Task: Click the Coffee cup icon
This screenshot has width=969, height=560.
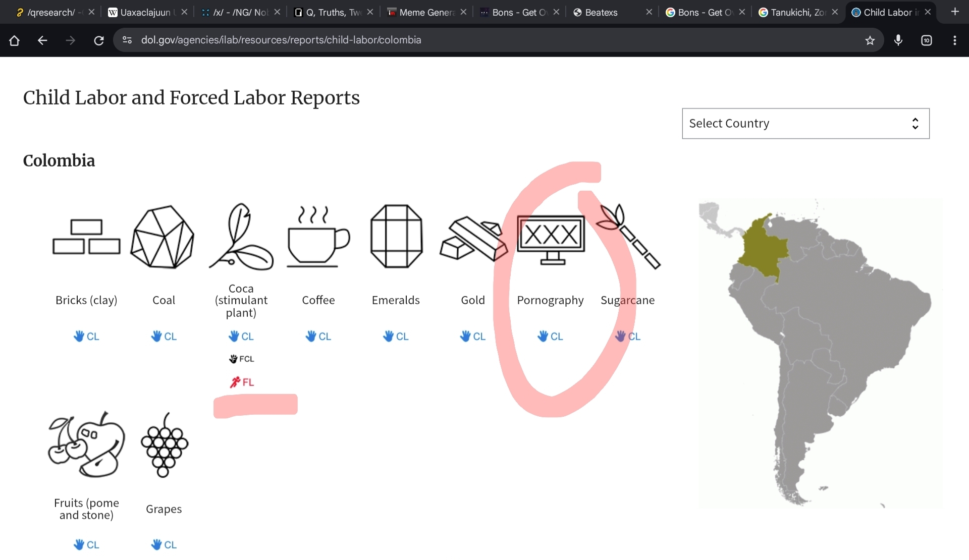Action: [318, 237]
